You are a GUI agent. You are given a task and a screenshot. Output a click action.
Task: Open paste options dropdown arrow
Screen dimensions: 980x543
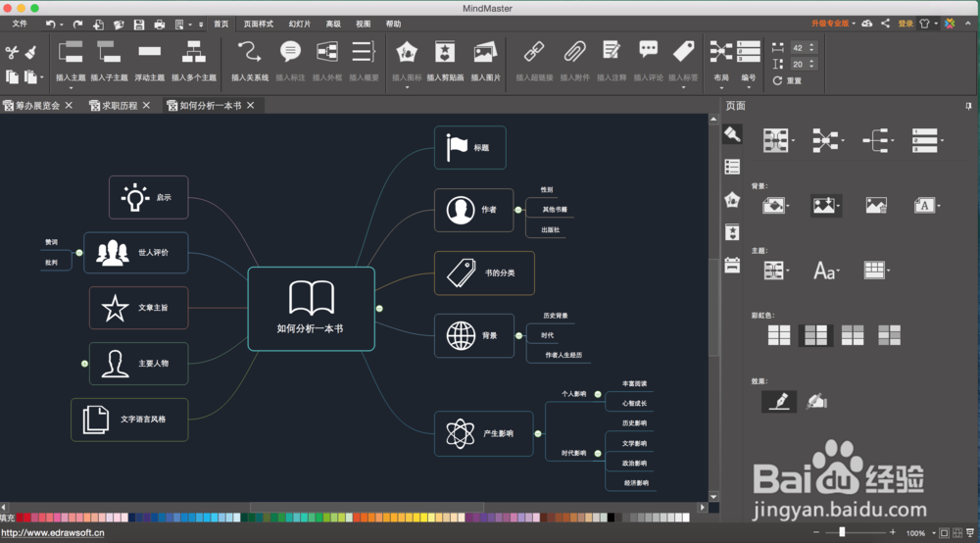(42, 77)
